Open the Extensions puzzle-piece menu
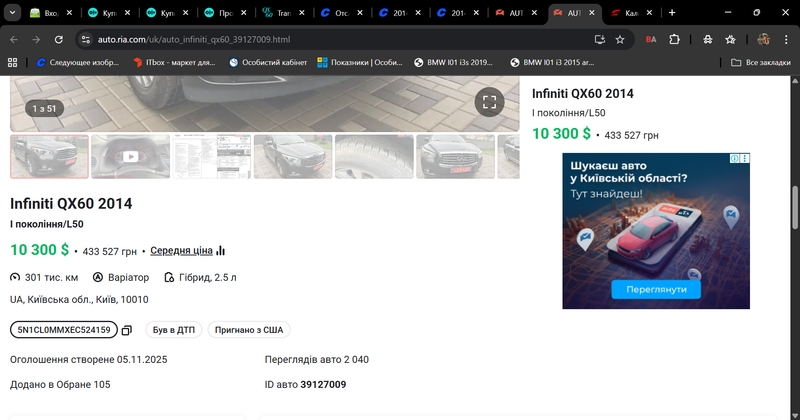800x420 pixels. [x=674, y=39]
